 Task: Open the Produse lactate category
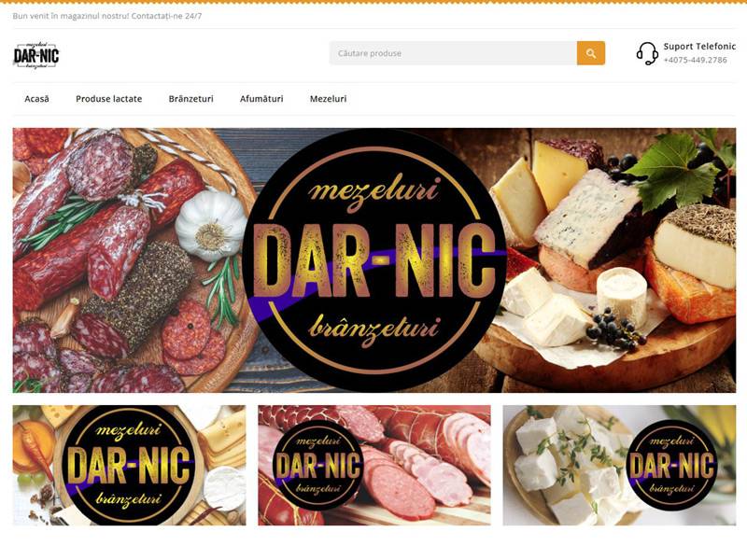click(x=108, y=99)
